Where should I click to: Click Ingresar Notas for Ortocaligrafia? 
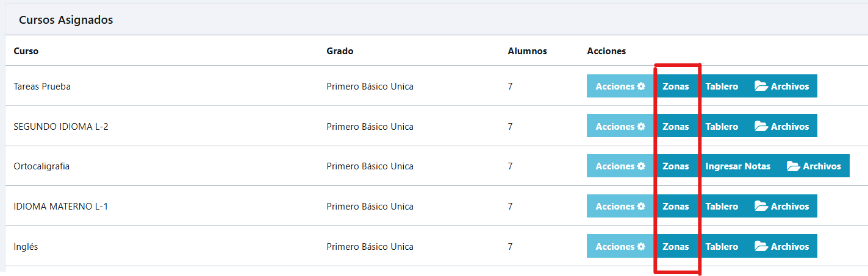coord(738,166)
